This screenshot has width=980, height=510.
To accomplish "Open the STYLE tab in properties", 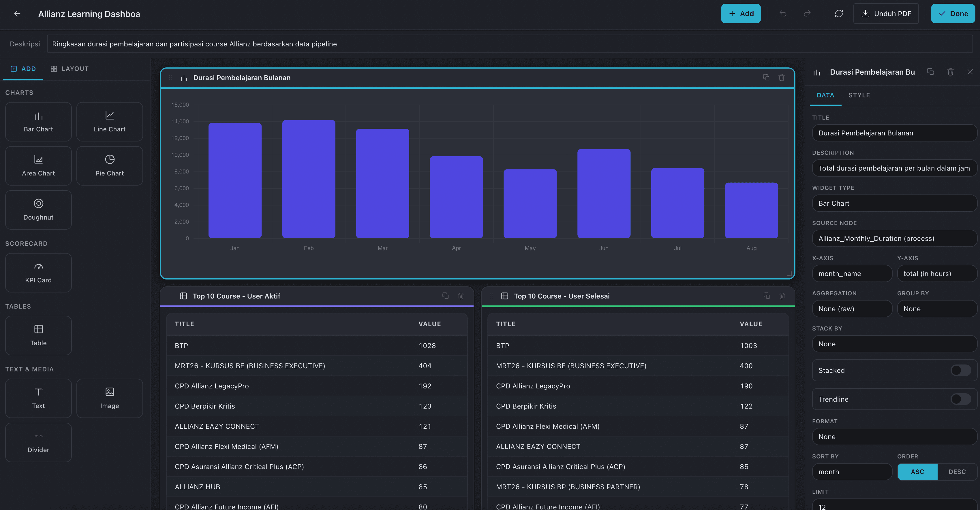I will (859, 95).
